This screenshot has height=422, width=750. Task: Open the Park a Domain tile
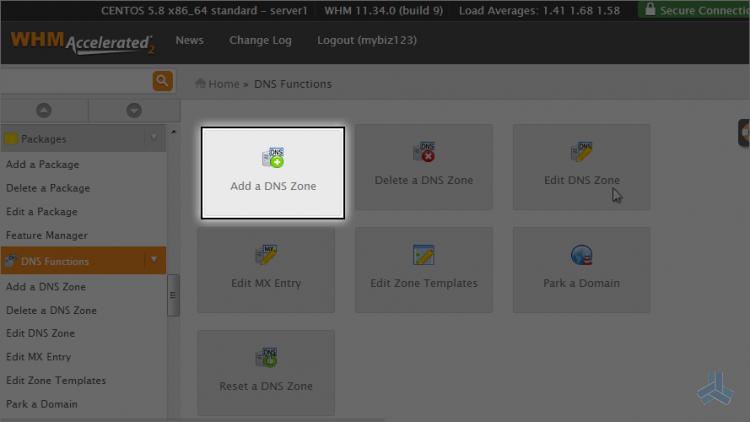coord(582,270)
